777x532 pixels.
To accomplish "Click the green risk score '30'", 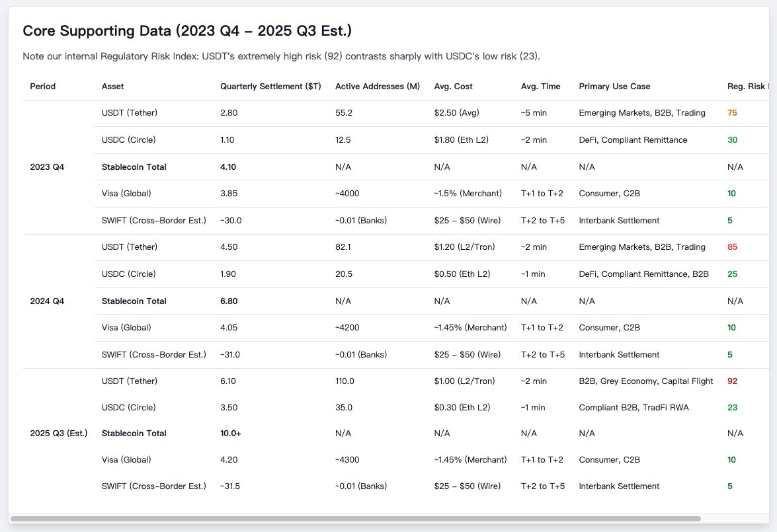I will [x=733, y=139].
